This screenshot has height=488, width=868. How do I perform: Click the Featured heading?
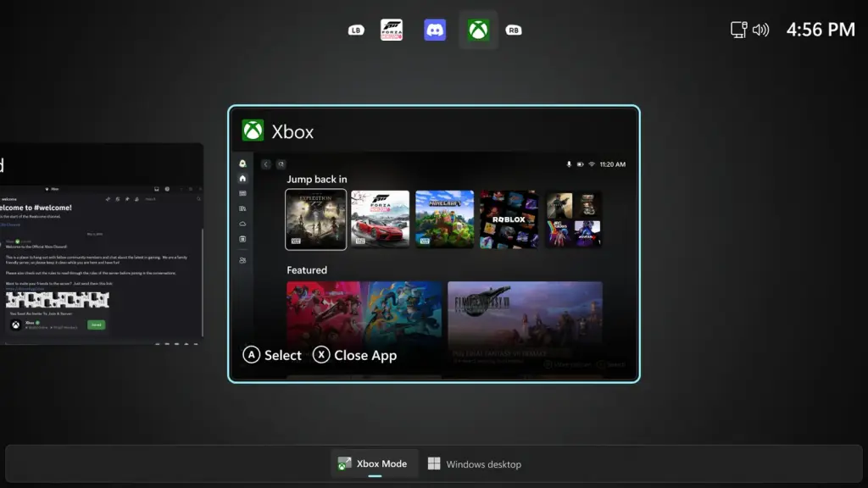(x=307, y=270)
